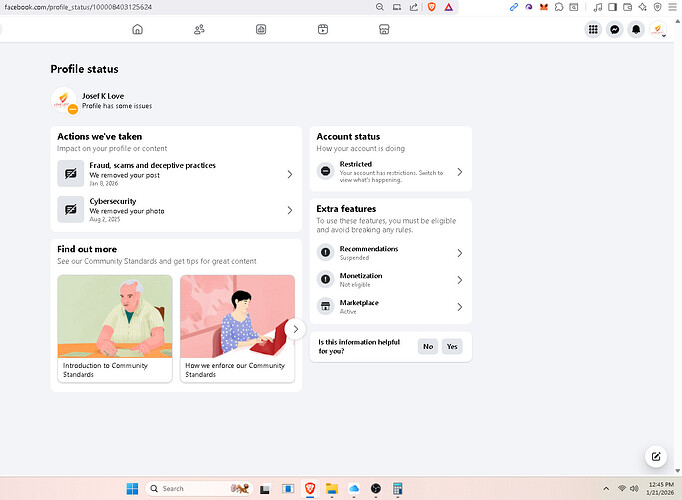Expand the Cybersecurity removed photo item
The height and width of the screenshot is (500, 682).
pos(176,209)
